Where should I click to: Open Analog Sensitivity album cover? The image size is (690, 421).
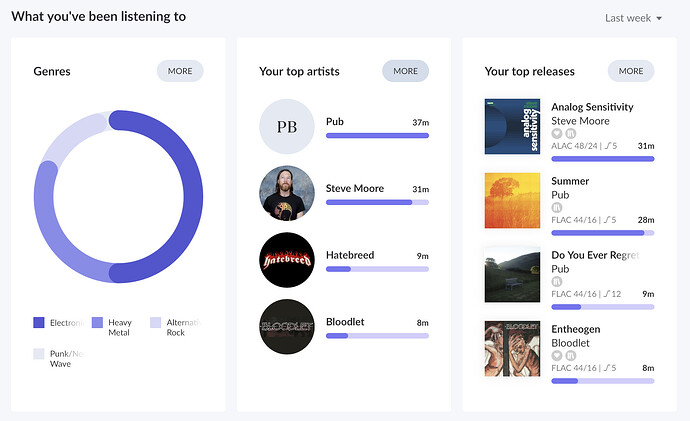pos(512,127)
